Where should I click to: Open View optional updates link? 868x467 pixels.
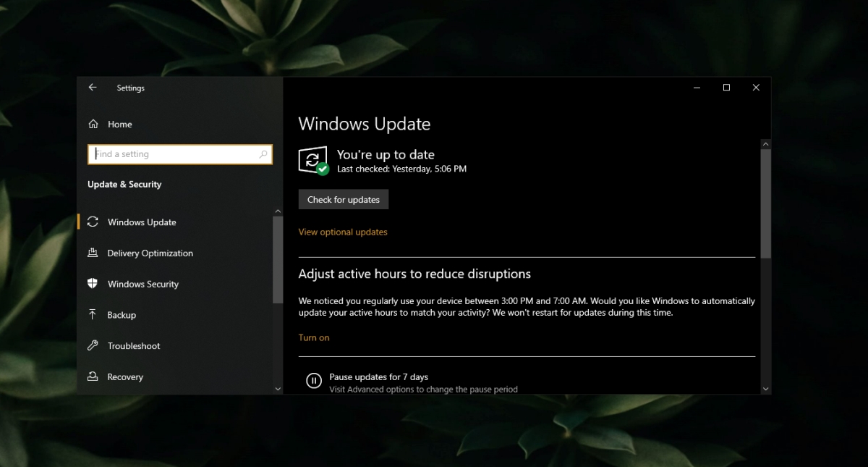pos(343,232)
